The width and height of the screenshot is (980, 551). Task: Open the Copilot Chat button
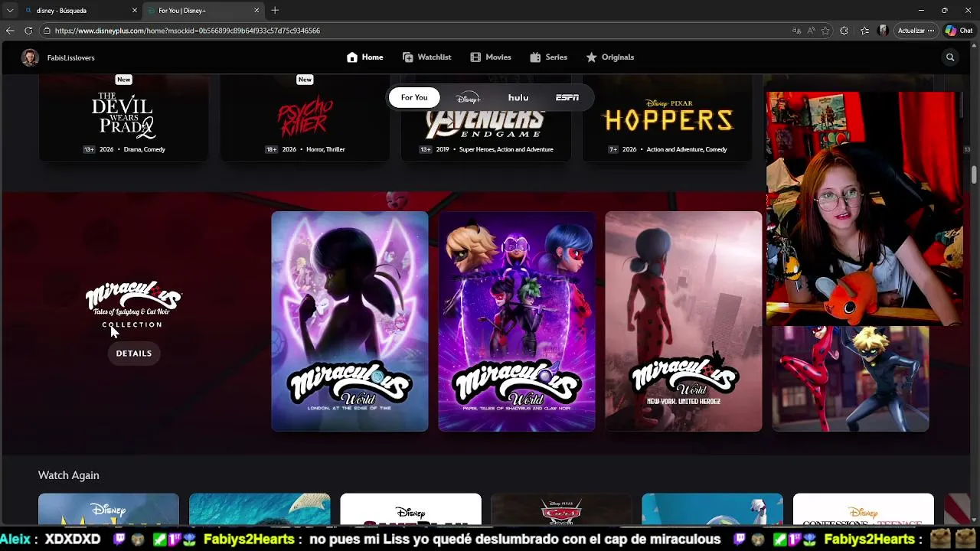click(x=959, y=31)
